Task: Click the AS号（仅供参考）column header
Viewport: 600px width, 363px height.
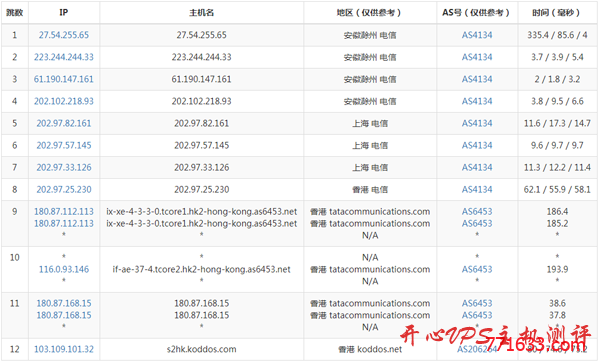Action: pos(477,13)
